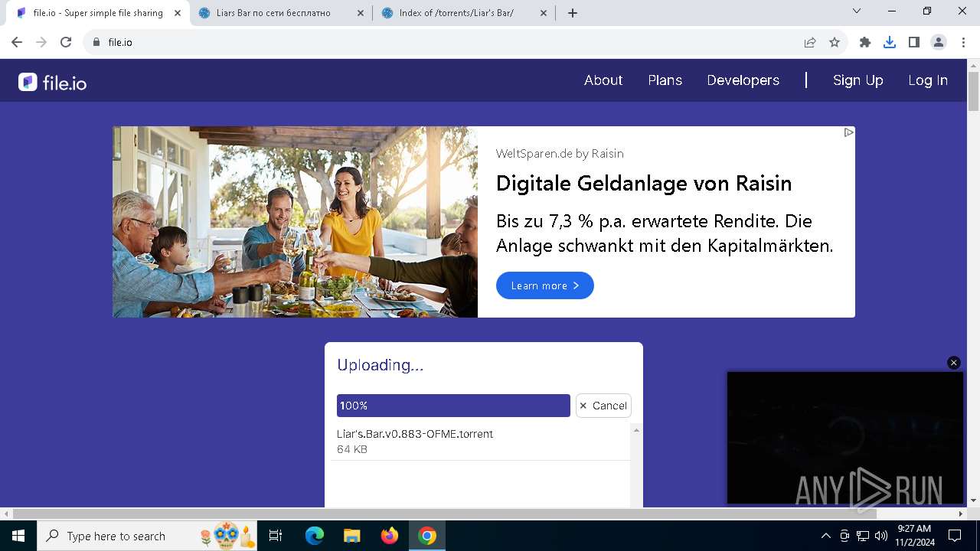This screenshot has width=980, height=551.
Task: Click the Uploading... heading
Action: pyautogui.click(x=381, y=365)
